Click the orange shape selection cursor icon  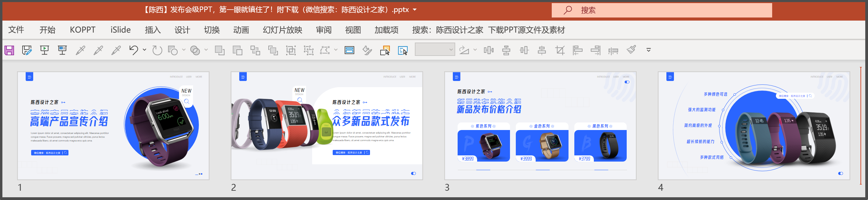click(385, 50)
